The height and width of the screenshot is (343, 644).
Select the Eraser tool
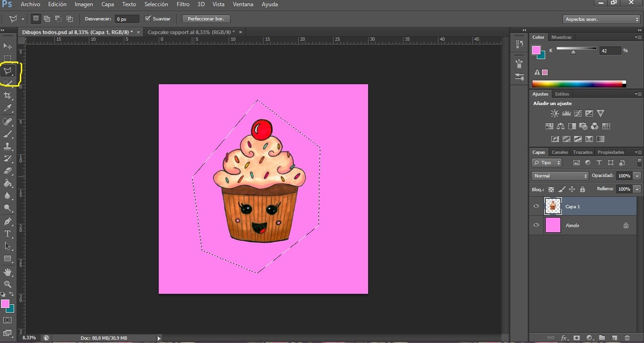point(8,171)
